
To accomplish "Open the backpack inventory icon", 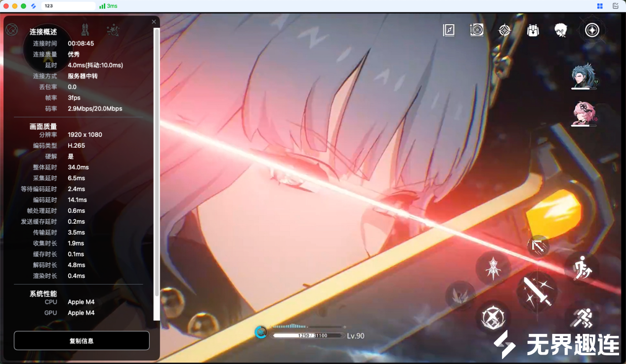I will pos(533,31).
